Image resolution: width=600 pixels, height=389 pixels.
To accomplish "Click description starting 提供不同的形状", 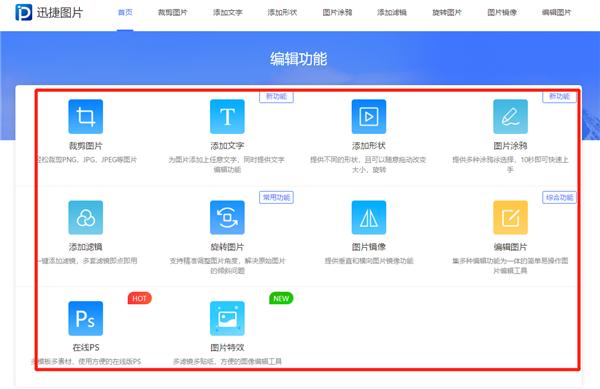I will pyautogui.click(x=369, y=164).
